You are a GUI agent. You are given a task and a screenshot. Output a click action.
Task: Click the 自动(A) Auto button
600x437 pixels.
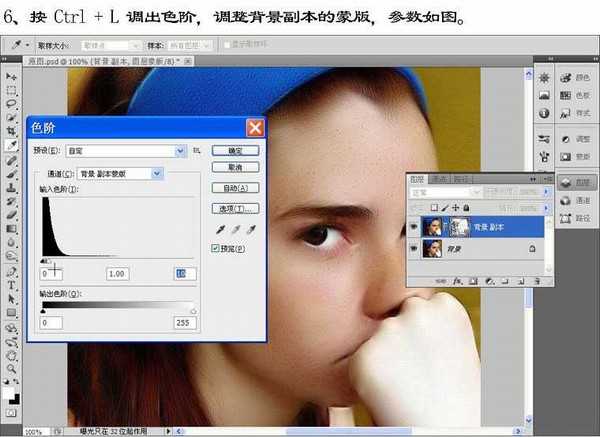tap(237, 187)
